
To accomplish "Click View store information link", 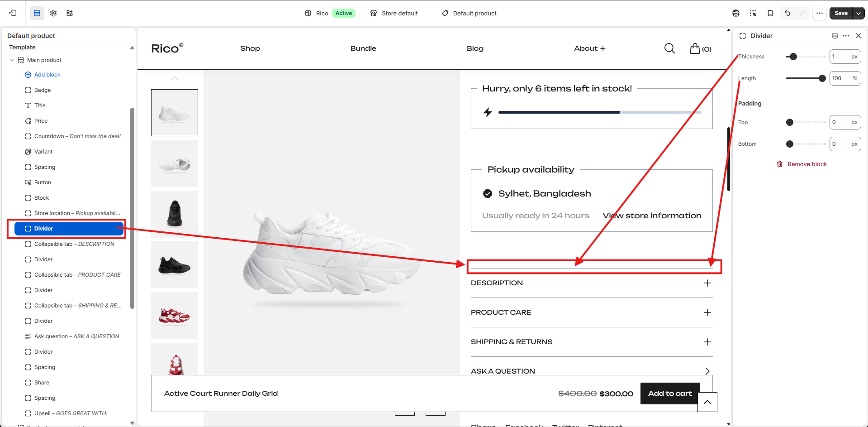I will pos(652,216).
